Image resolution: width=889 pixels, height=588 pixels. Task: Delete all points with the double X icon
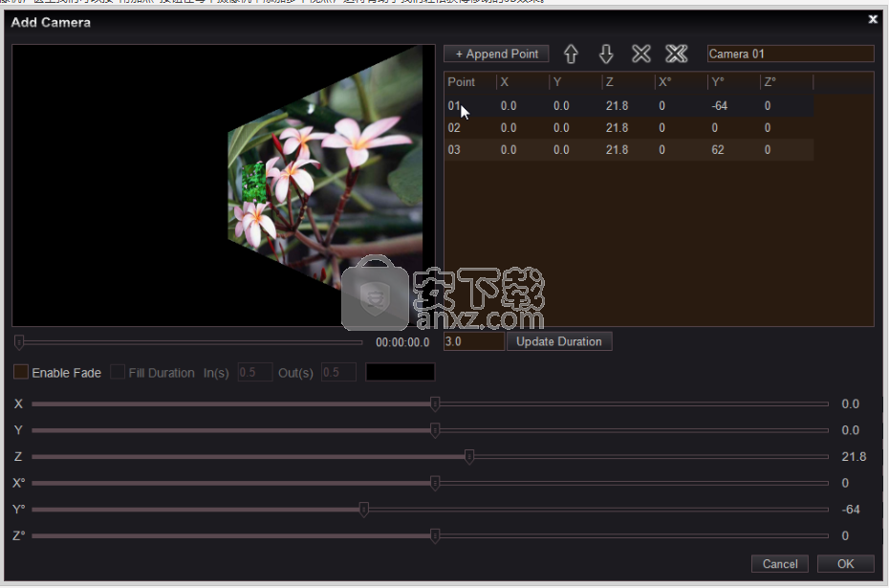677,54
